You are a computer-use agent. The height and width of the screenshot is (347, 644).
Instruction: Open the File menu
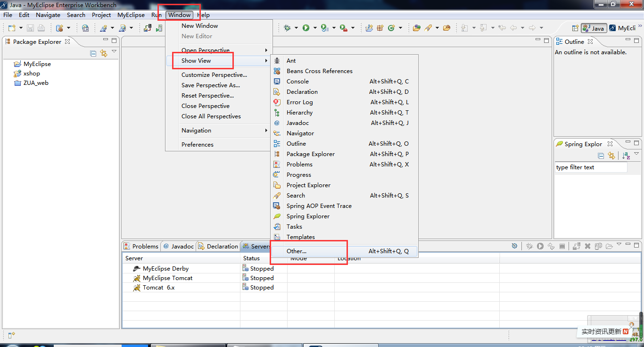[x=8, y=15]
